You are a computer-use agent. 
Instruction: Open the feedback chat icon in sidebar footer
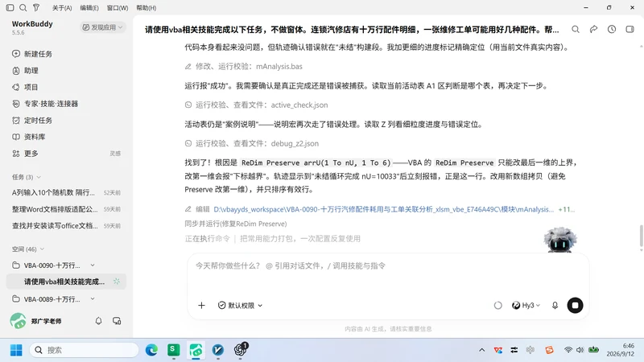coord(117,321)
